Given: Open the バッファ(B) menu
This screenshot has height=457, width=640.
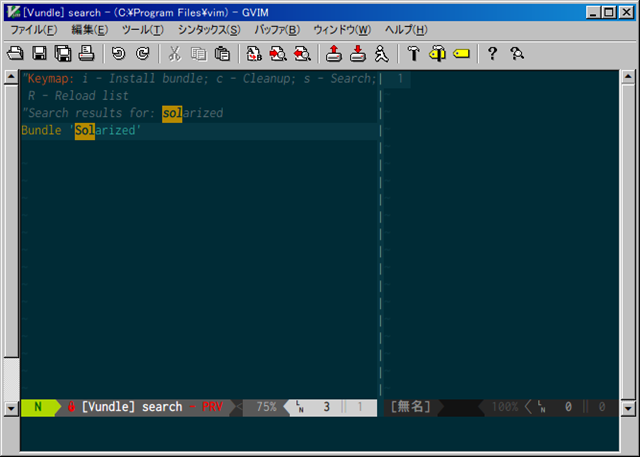Looking at the screenshot, I should 276,30.
